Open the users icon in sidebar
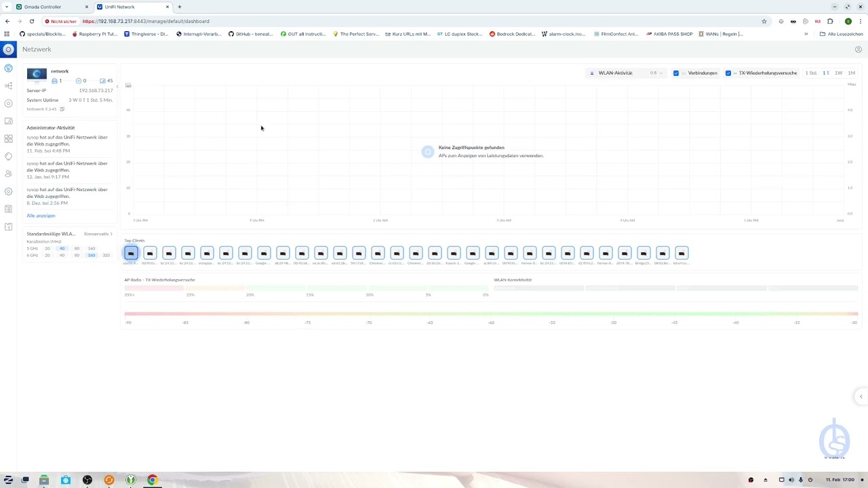This screenshot has height=488, width=868. [8, 174]
